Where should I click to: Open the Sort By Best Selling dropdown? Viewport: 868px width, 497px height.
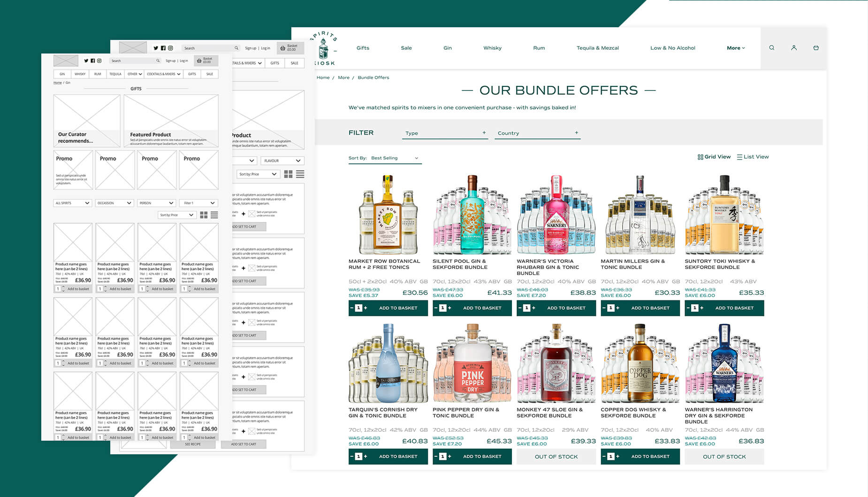coord(385,158)
